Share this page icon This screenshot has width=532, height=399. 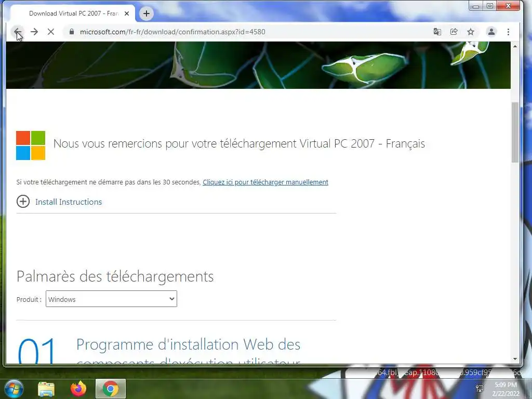[454, 32]
